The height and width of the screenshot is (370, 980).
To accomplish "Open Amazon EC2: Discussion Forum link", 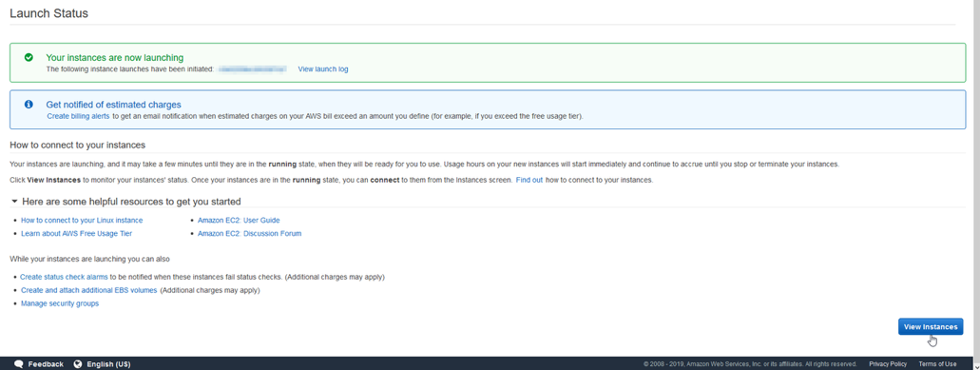I will [x=249, y=234].
